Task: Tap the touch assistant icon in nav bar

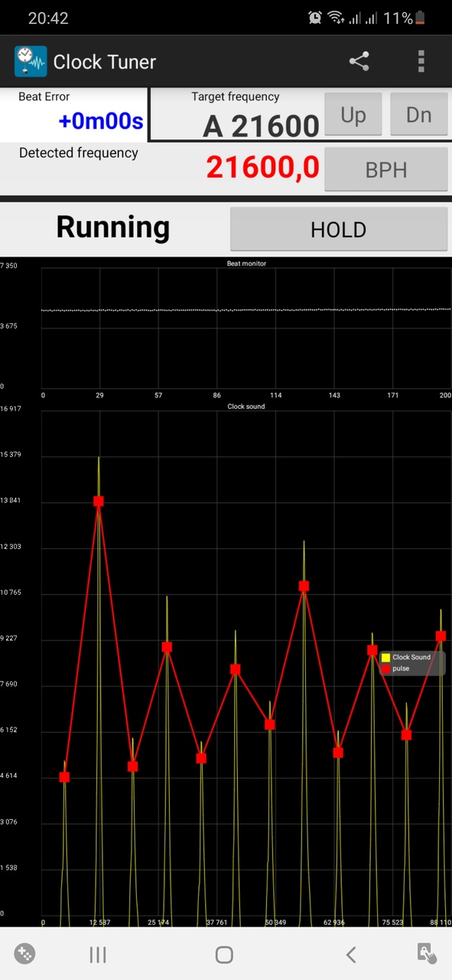Action: pos(427,953)
